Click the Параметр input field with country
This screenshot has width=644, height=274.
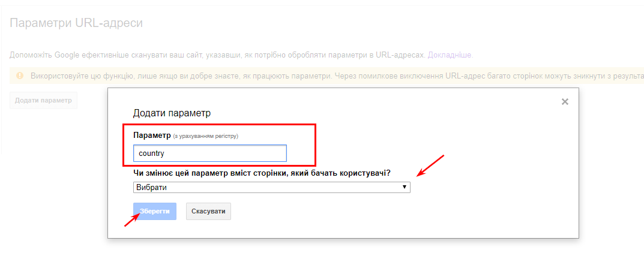pos(210,153)
